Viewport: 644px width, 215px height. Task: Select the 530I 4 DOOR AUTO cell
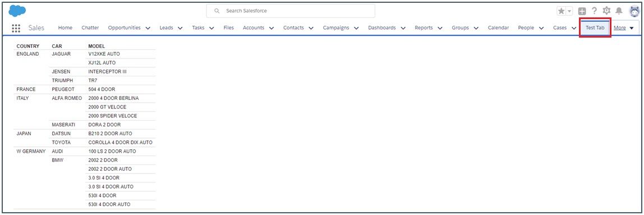[109, 204]
